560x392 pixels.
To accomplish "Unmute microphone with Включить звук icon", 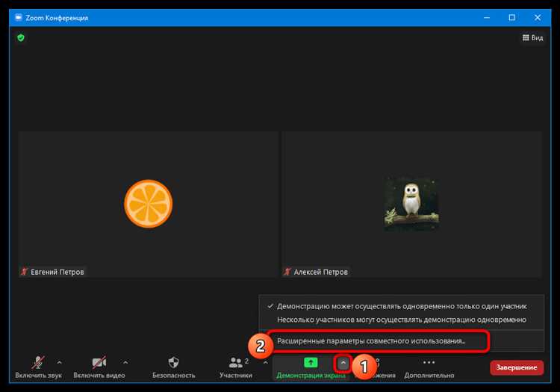I will click(x=37, y=364).
